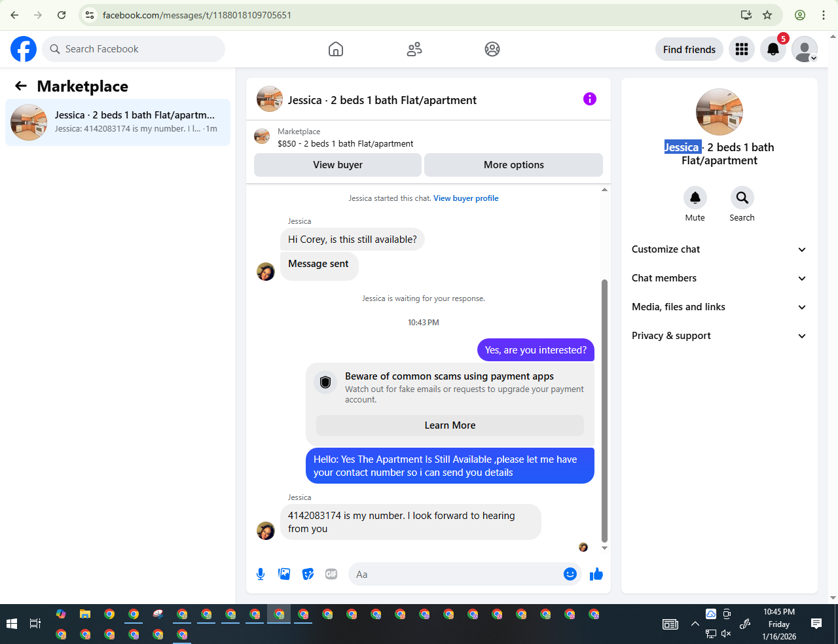The height and width of the screenshot is (644, 838).
Task: Click the '4142083174 is my number' message
Action: click(411, 522)
